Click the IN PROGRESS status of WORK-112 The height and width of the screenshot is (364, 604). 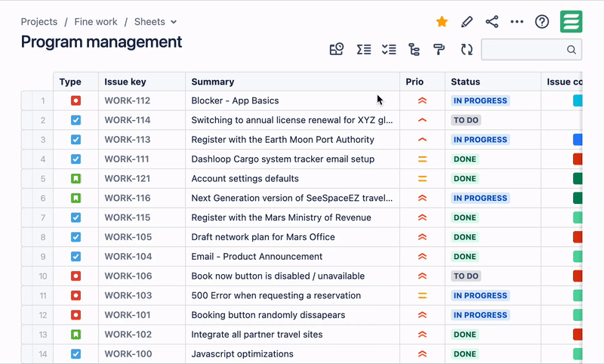[x=480, y=101]
